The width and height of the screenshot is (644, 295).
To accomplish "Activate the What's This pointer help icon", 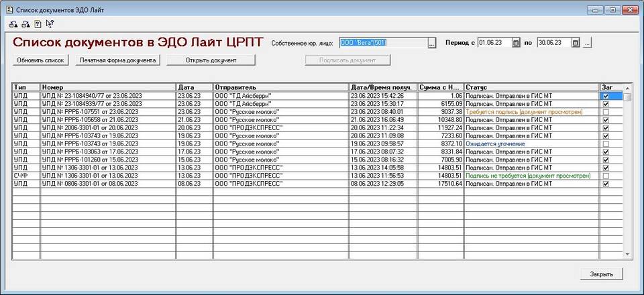I will [x=50, y=24].
